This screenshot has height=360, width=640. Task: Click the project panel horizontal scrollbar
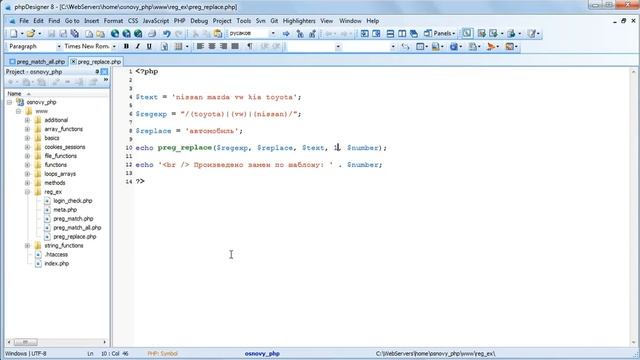tap(57, 342)
